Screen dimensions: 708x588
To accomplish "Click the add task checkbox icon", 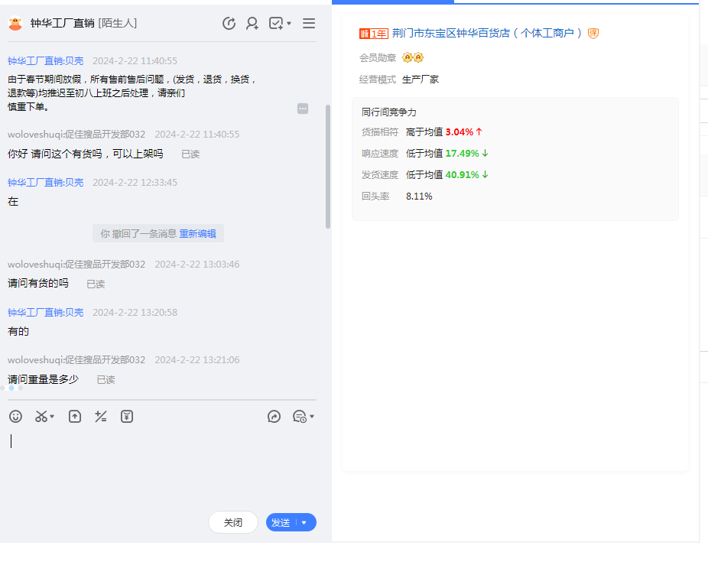I will (x=276, y=24).
